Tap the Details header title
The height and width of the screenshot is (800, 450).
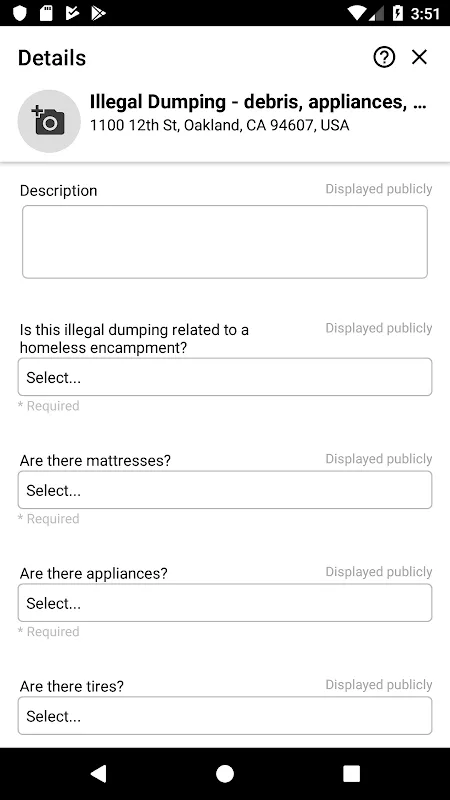click(52, 58)
